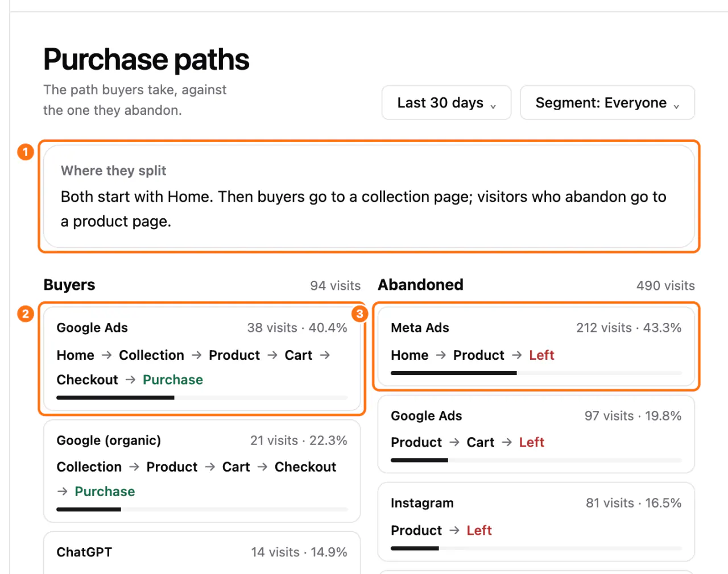Click the 81 visits · 16.5% value
The width and height of the screenshot is (728, 574).
tap(634, 503)
